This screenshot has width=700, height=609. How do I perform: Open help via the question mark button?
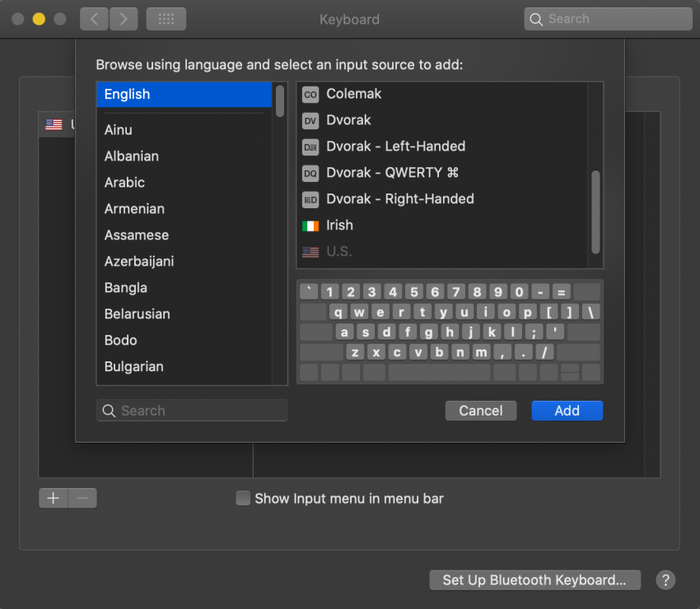click(x=665, y=580)
